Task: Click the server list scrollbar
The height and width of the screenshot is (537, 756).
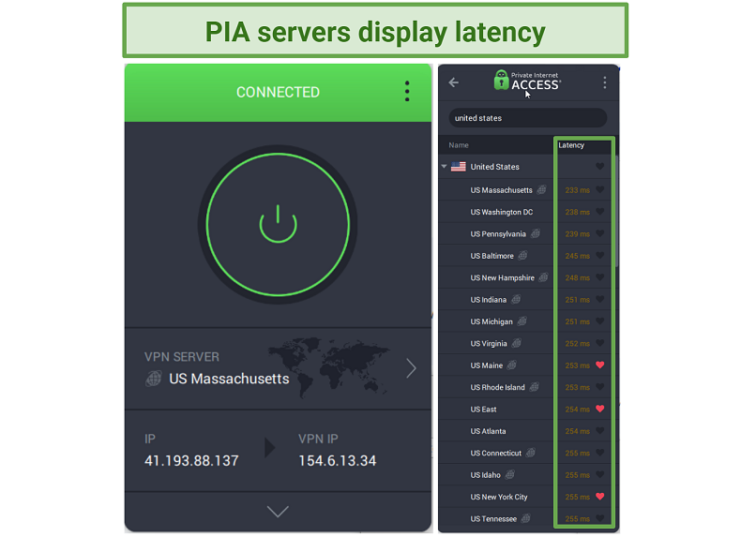Action: [616, 212]
